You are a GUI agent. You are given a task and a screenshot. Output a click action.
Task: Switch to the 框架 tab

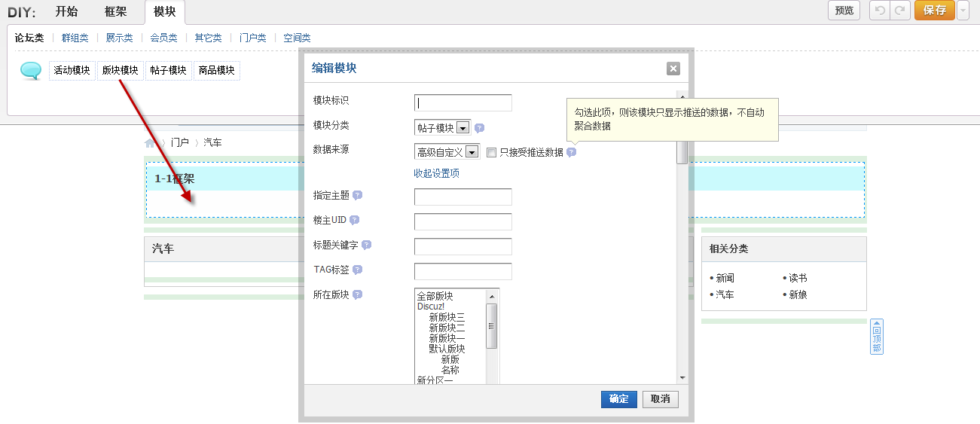point(116,11)
